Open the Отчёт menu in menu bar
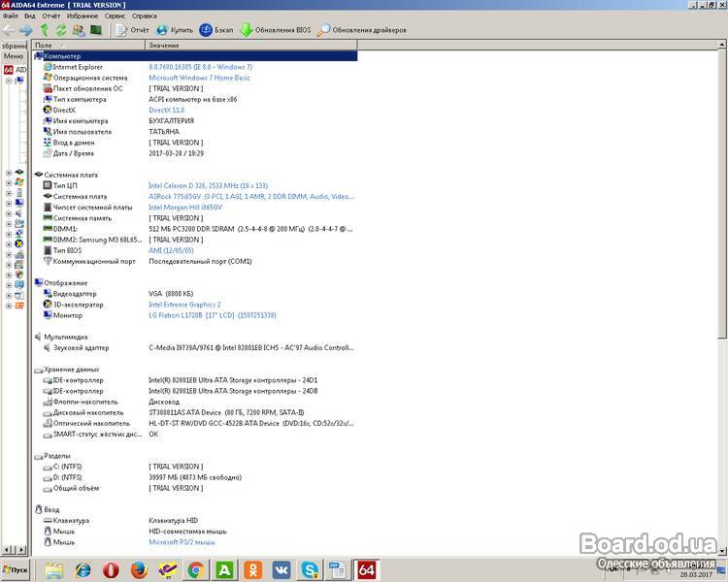 click(51, 16)
